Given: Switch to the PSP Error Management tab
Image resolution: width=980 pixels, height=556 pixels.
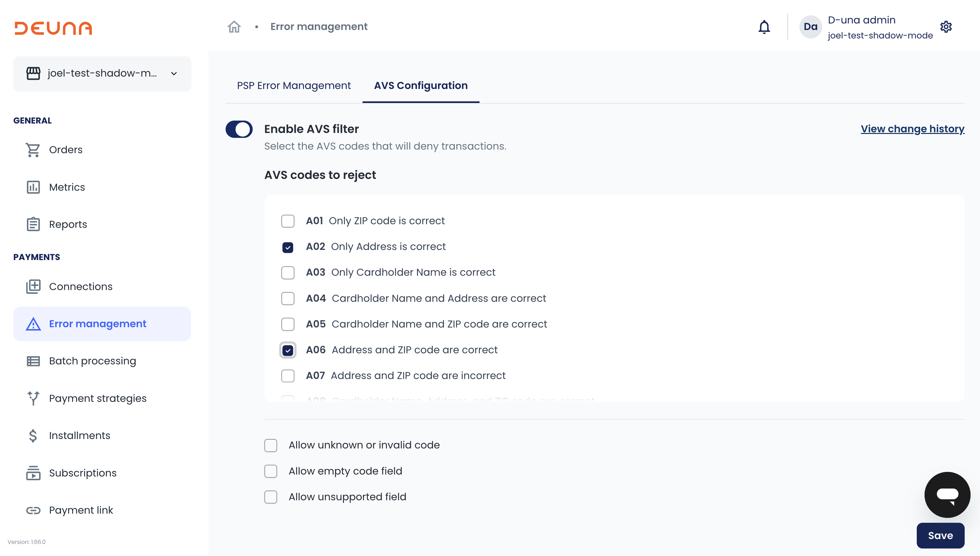Looking at the screenshot, I should (x=294, y=85).
